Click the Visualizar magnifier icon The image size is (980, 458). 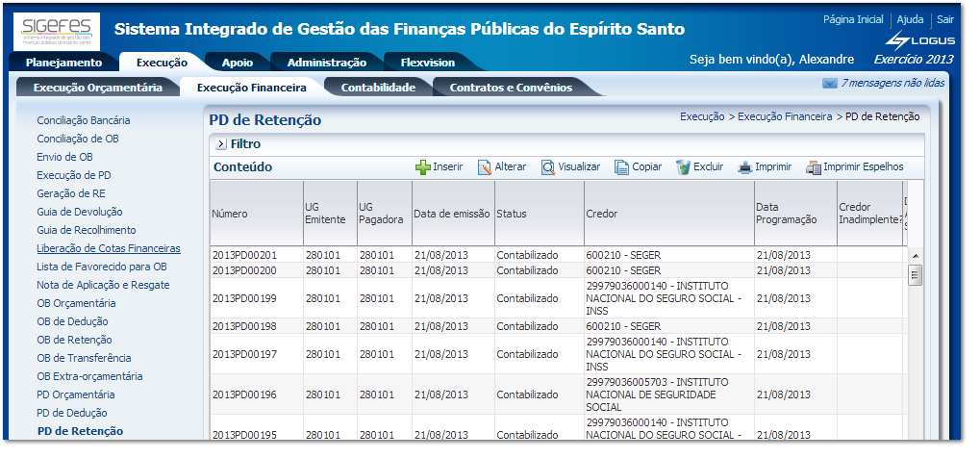point(547,167)
